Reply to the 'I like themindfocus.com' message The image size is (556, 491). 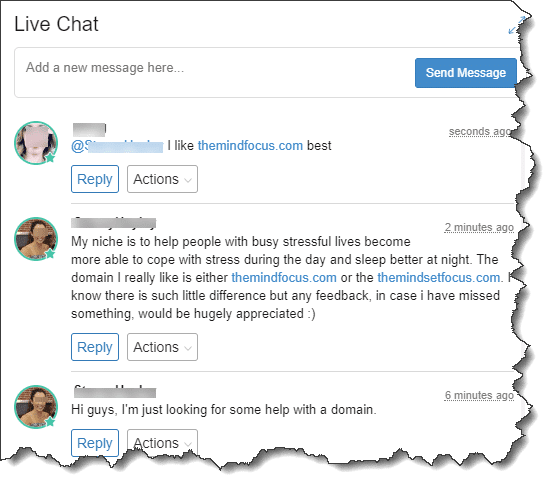[95, 179]
